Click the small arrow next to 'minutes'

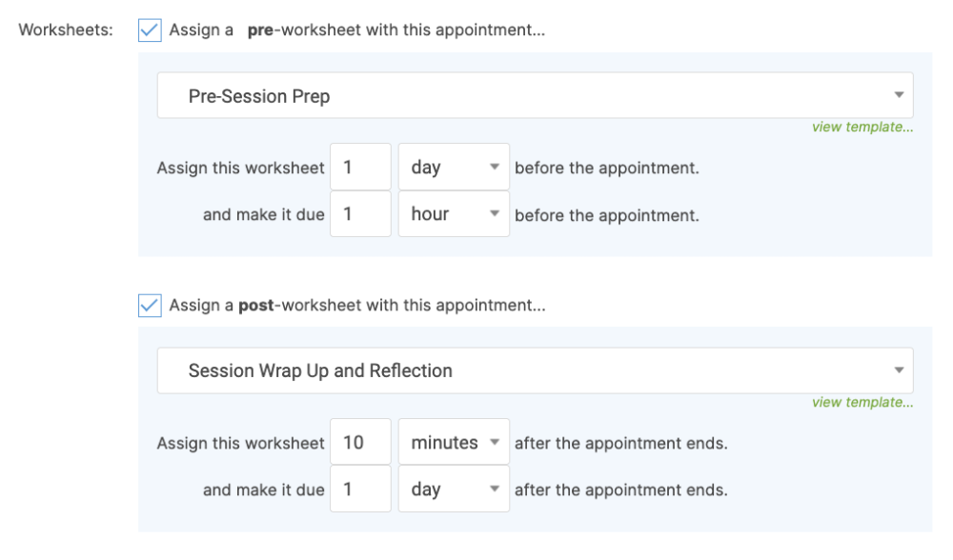[x=494, y=443]
